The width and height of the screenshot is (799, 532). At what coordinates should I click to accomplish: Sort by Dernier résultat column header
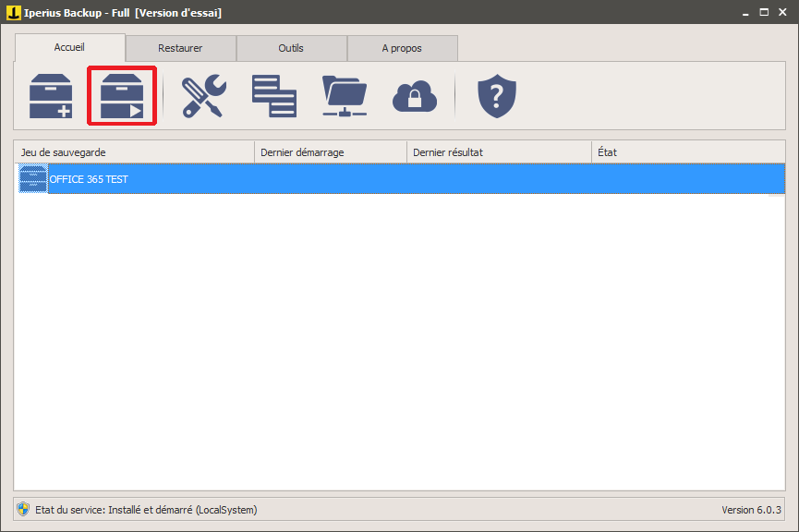500,151
